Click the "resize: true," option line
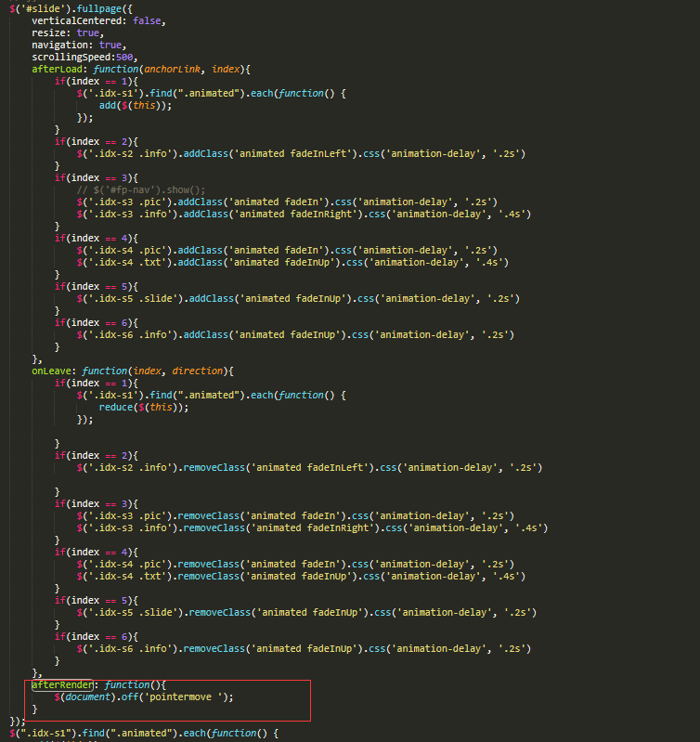 [68, 33]
